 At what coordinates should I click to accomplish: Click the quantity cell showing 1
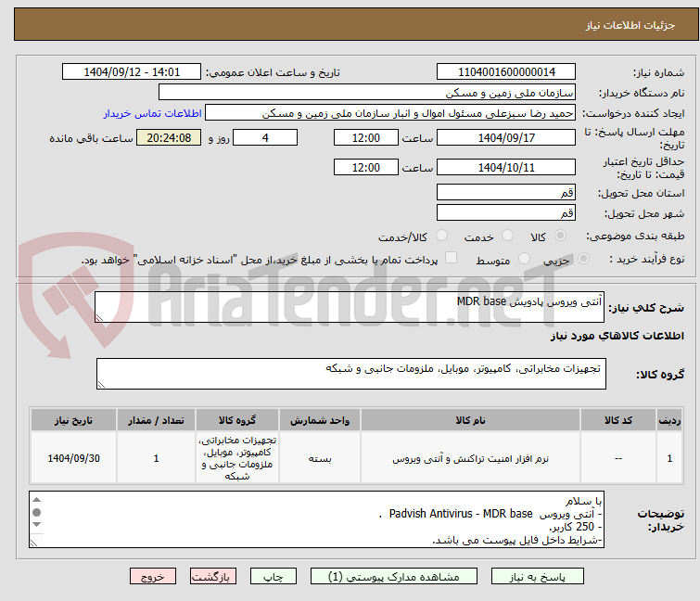click(156, 458)
